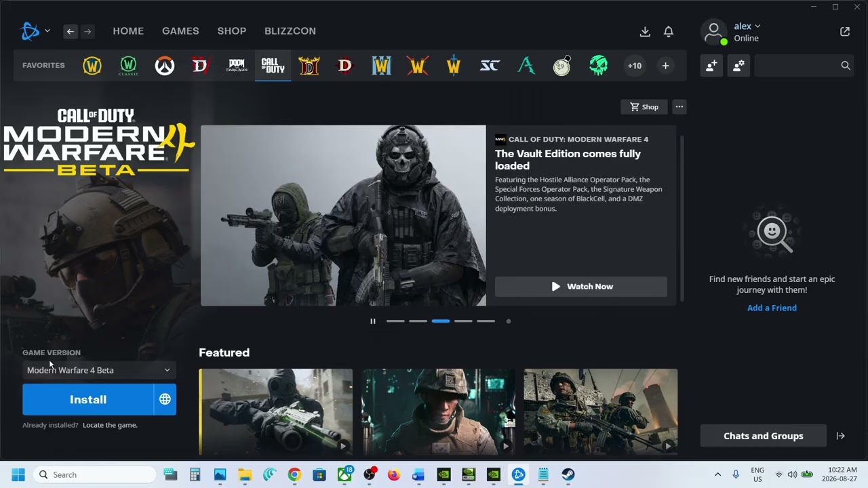Click the Locate the game link
Image resolution: width=868 pixels, height=488 pixels.
[x=110, y=425]
